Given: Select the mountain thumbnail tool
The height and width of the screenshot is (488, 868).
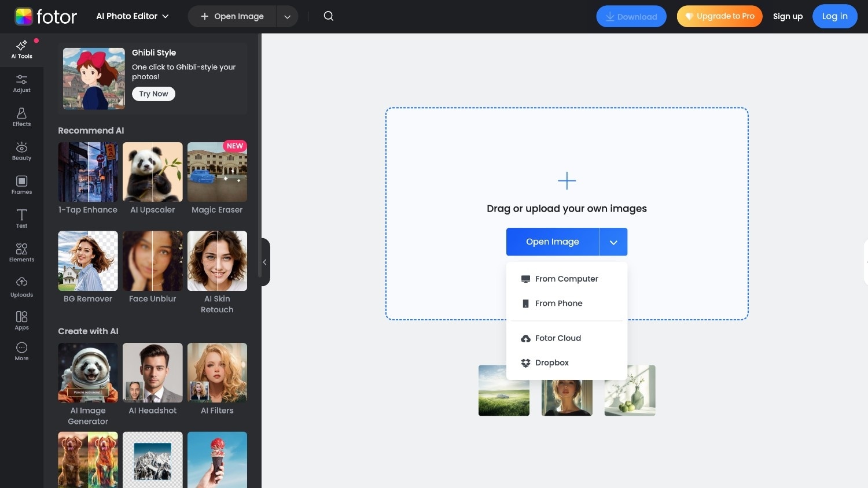Looking at the screenshot, I should coord(153,460).
